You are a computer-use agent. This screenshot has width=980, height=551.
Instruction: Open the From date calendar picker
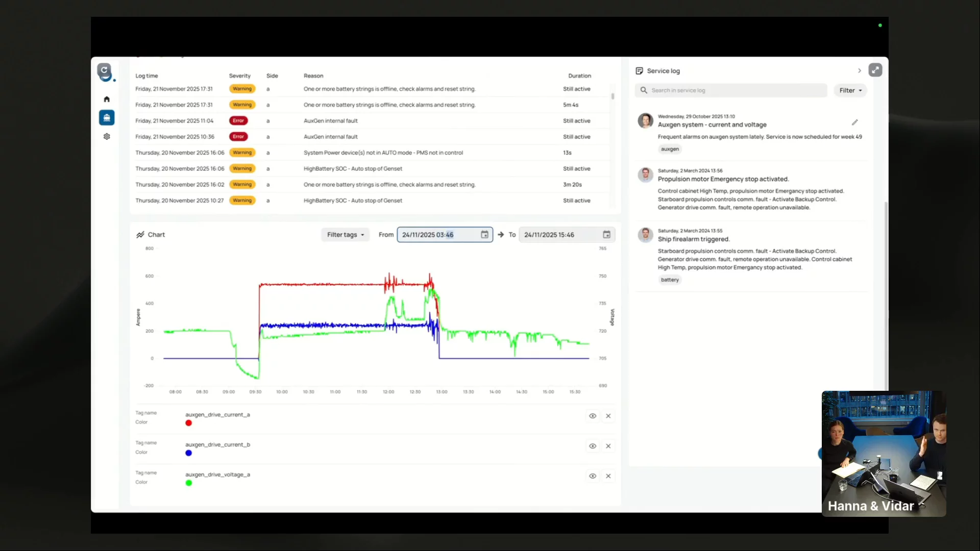pyautogui.click(x=484, y=235)
